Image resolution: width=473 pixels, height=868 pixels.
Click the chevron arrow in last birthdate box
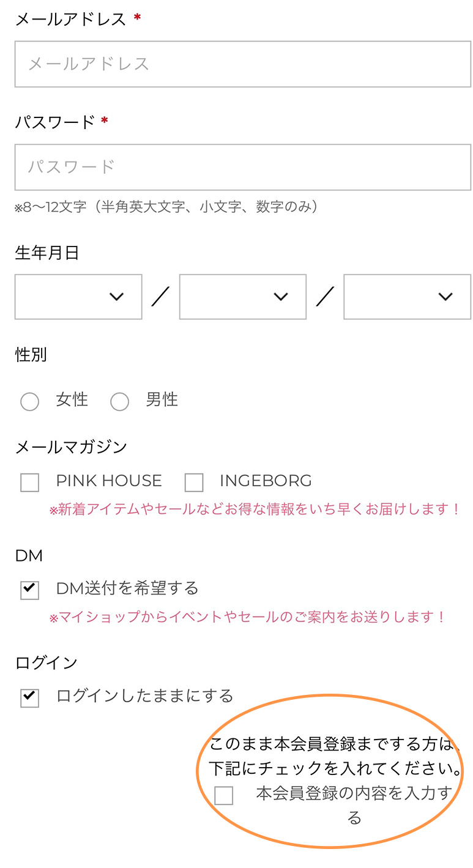coord(445,297)
